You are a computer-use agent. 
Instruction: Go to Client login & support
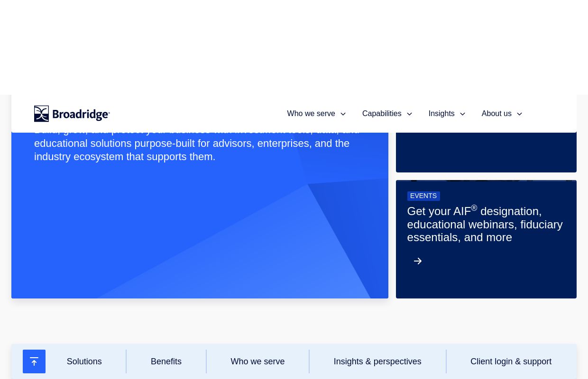point(511,361)
